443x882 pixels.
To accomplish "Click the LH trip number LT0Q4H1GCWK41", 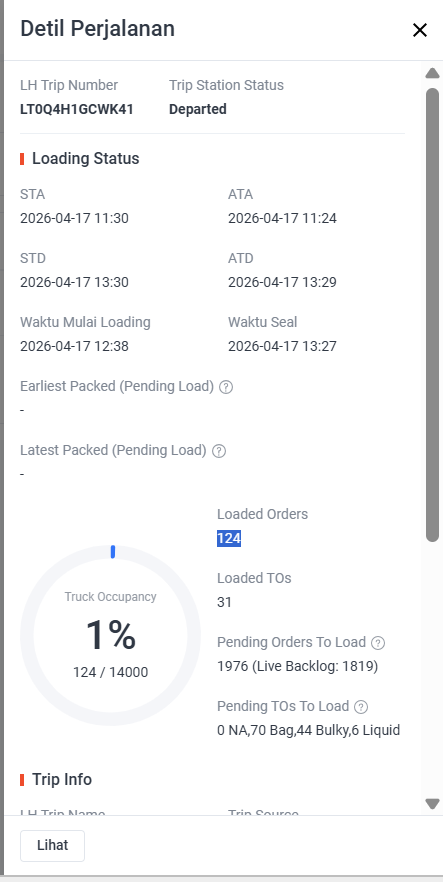I will [76, 109].
